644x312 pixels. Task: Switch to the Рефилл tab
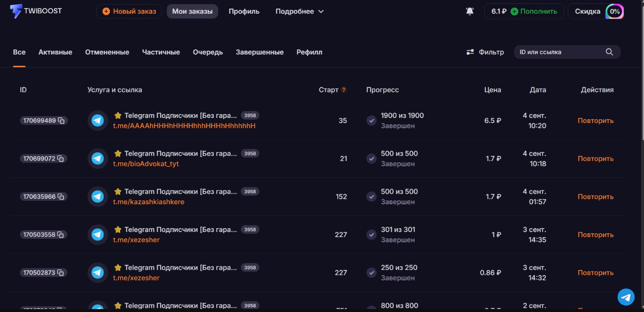pyautogui.click(x=309, y=52)
